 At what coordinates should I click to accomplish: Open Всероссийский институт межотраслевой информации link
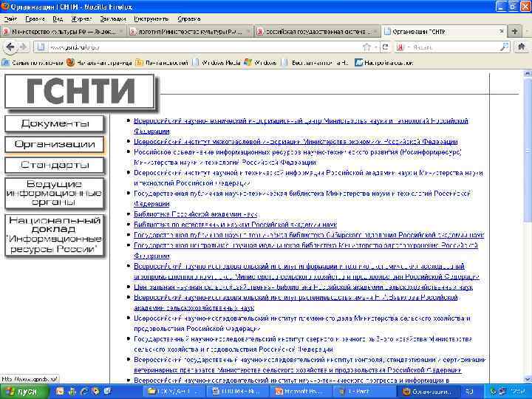296,141
